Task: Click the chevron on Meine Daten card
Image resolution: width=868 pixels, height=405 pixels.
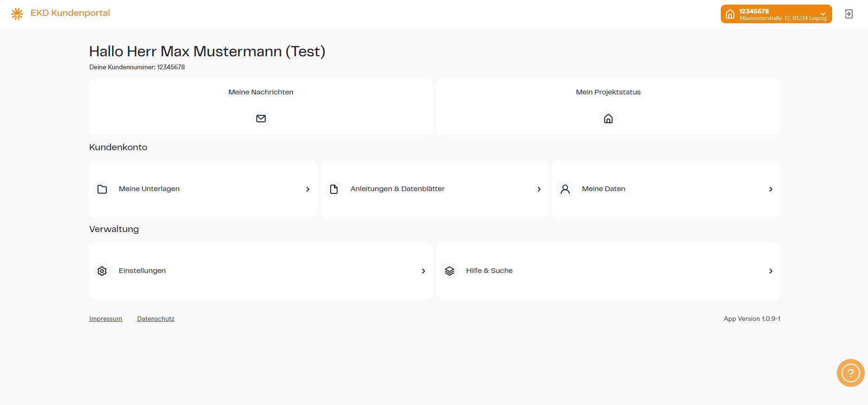Action: [770, 189]
